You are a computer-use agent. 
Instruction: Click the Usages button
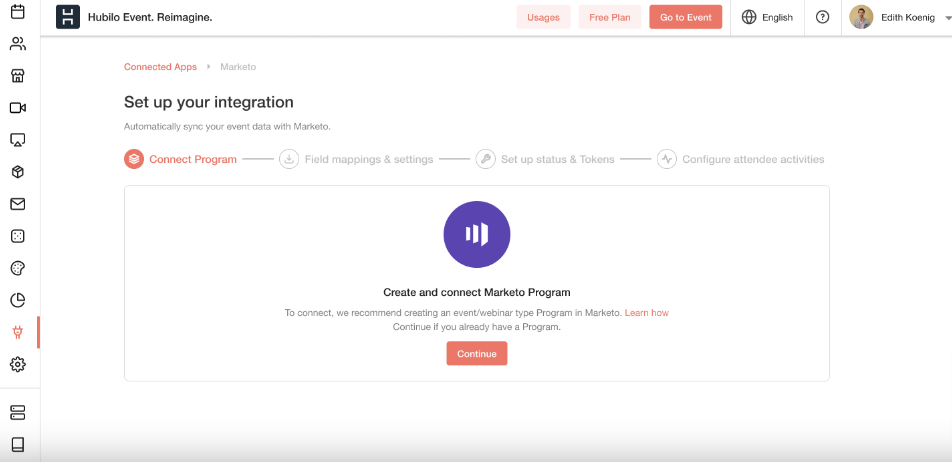coord(543,17)
